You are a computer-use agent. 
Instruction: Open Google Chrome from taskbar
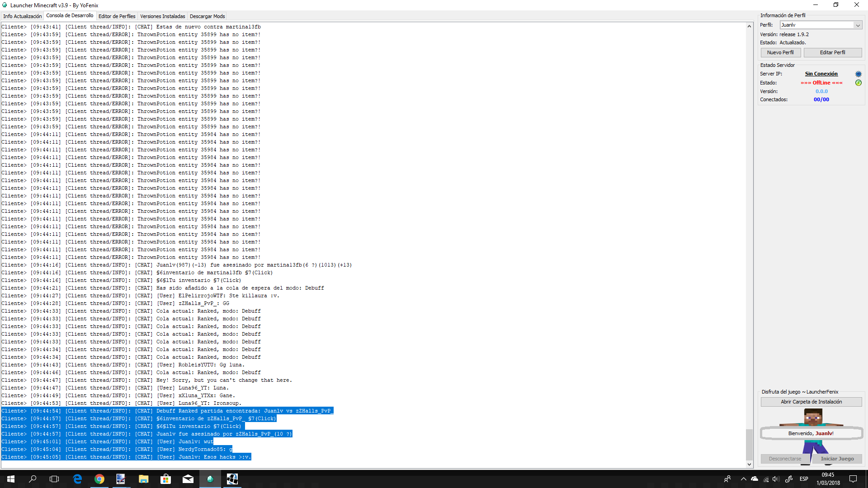point(99,479)
